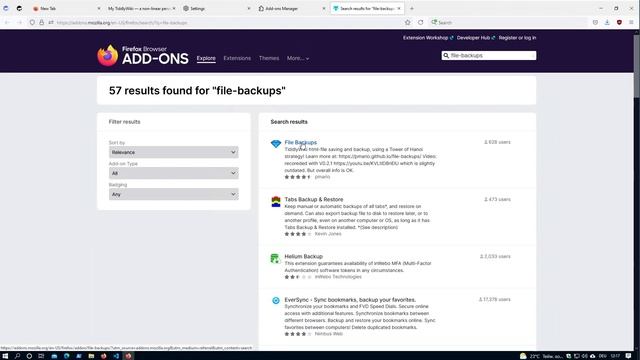Switch to the New Tab browser tab
Viewport: 640px width, 360px height.
[x=65, y=9]
